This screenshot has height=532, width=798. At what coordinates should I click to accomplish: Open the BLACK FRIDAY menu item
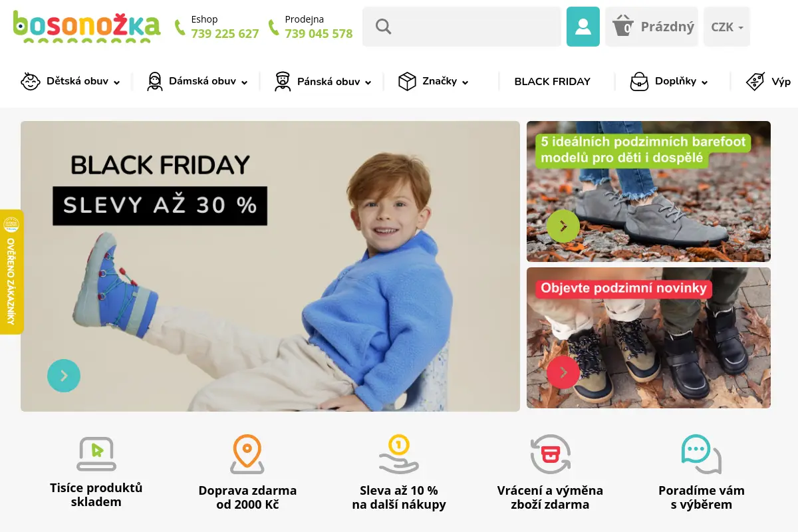click(552, 82)
